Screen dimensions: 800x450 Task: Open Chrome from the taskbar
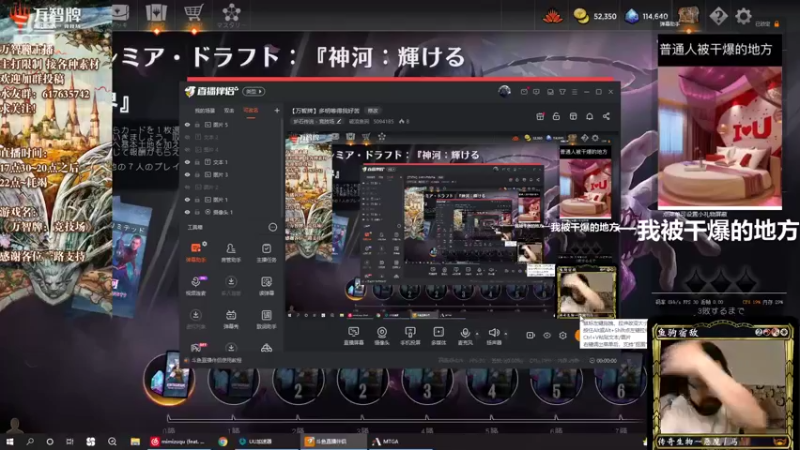point(223,441)
